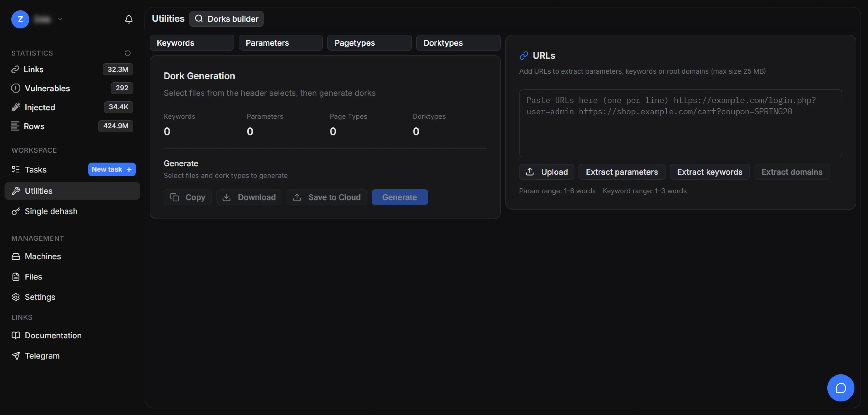Open the Dorktypes select dropdown
This screenshot has height=415, width=868.
[458, 43]
